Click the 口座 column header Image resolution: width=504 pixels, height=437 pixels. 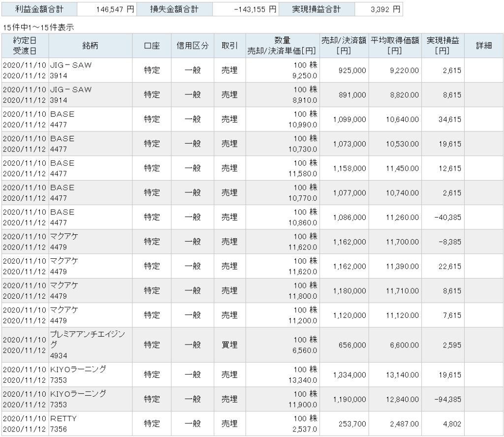click(152, 46)
